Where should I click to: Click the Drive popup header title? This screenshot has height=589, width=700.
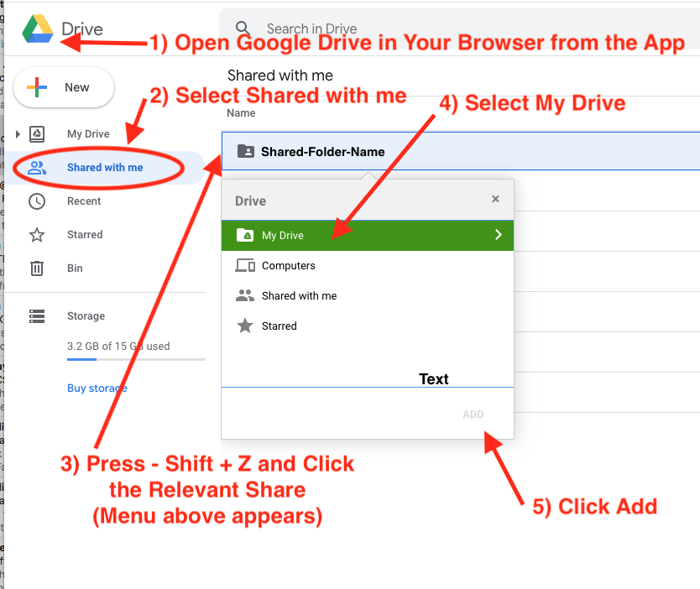[x=250, y=201]
